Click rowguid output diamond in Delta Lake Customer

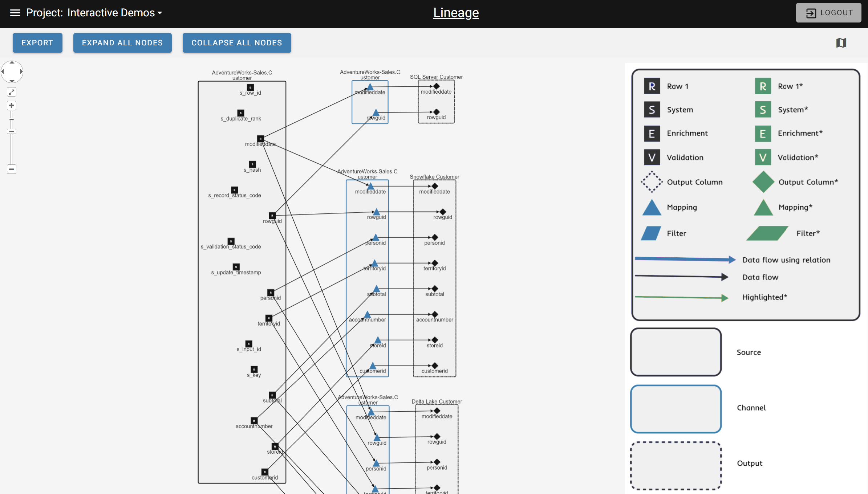pyautogui.click(x=437, y=437)
